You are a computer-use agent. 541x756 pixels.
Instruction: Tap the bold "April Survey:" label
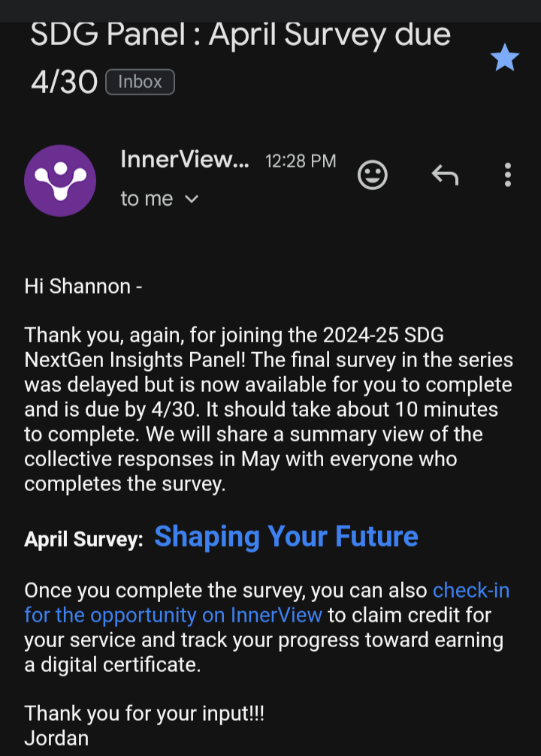[x=83, y=539]
